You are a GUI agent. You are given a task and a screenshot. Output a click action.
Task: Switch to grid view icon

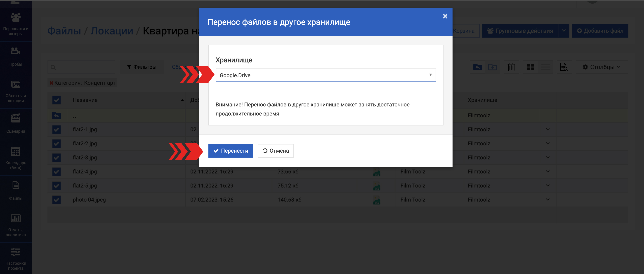(531, 67)
